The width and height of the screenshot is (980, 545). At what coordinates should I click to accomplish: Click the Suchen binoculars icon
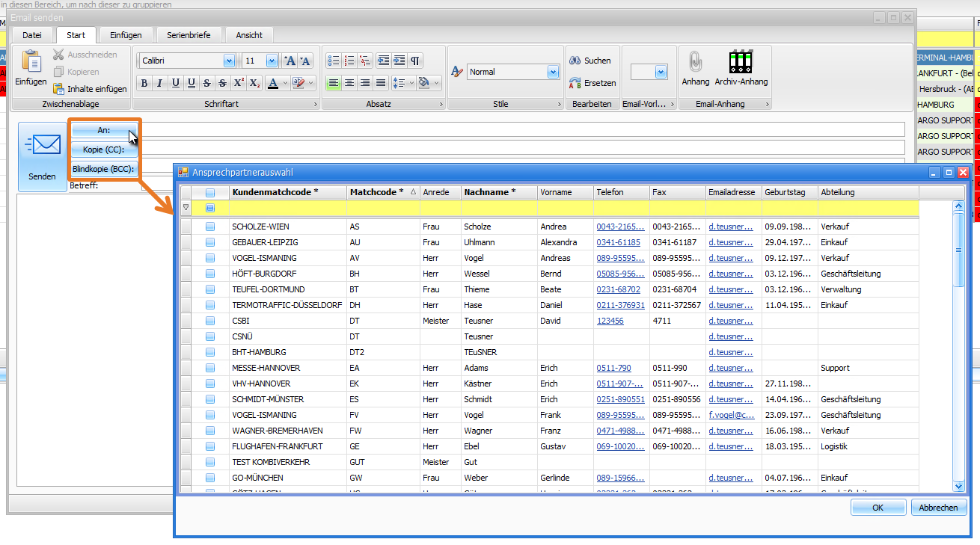click(x=575, y=61)
